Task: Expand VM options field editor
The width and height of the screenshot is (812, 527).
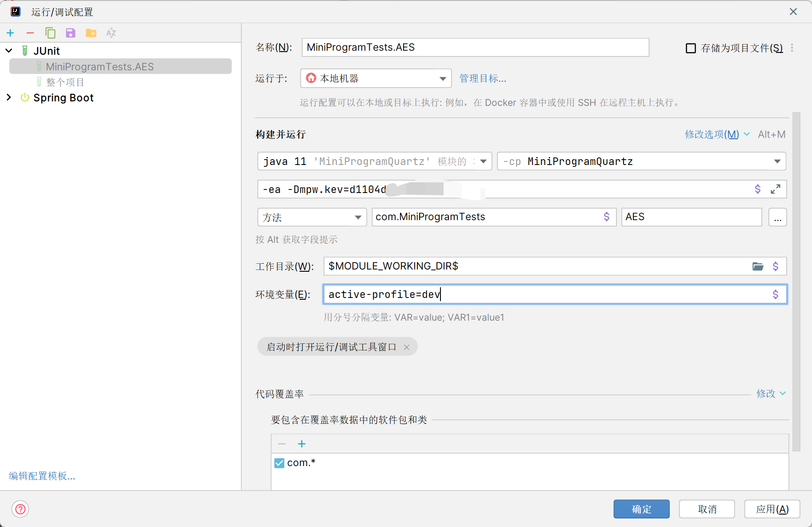Action: click(x=776, y=189)
